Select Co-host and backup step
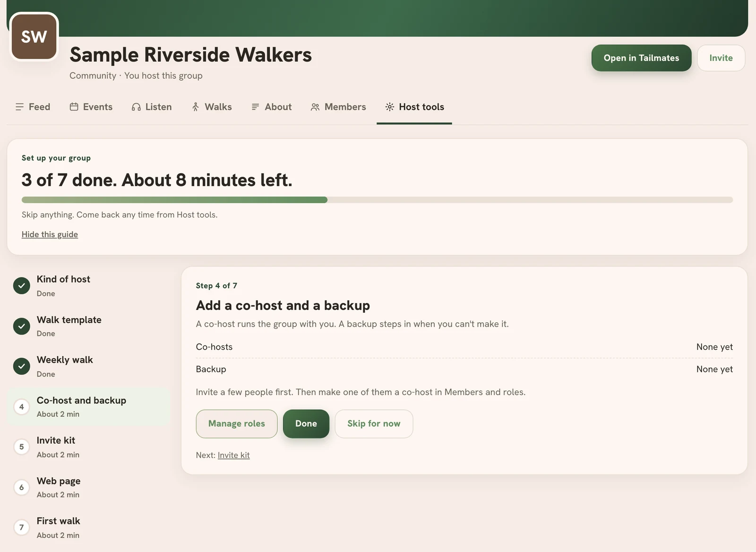Viewport: 756px width, 552px height. point(88,406)
